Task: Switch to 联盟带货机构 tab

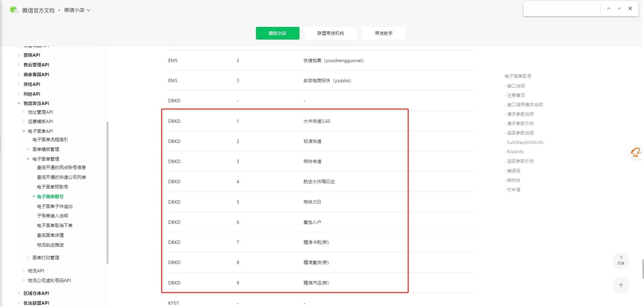Action: tap(330, 33)
